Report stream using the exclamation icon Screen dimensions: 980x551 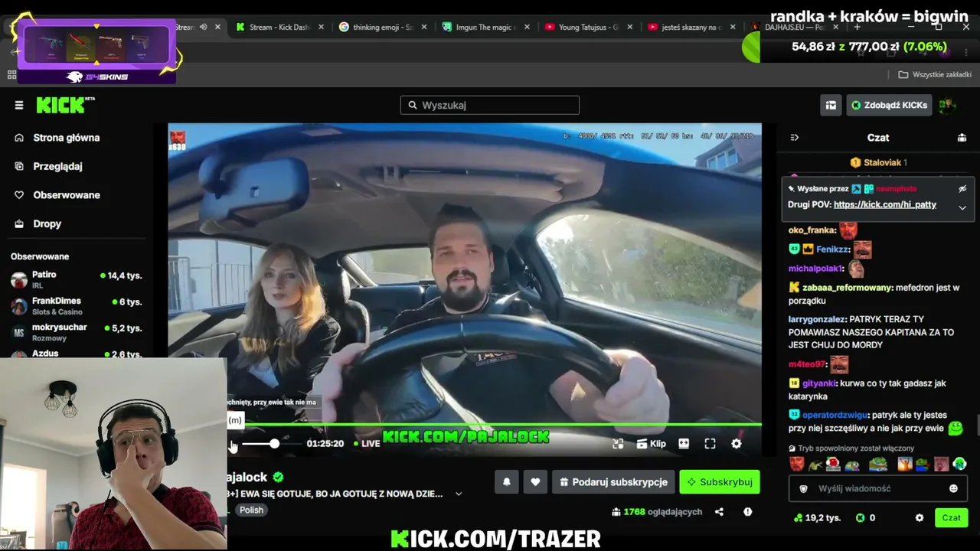(x=747, y=512)
